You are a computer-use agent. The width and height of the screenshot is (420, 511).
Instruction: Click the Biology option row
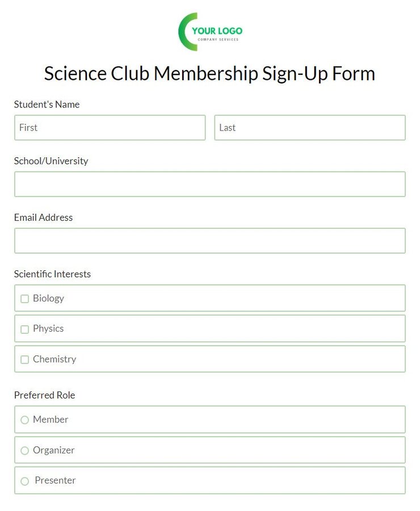(210, 298)
